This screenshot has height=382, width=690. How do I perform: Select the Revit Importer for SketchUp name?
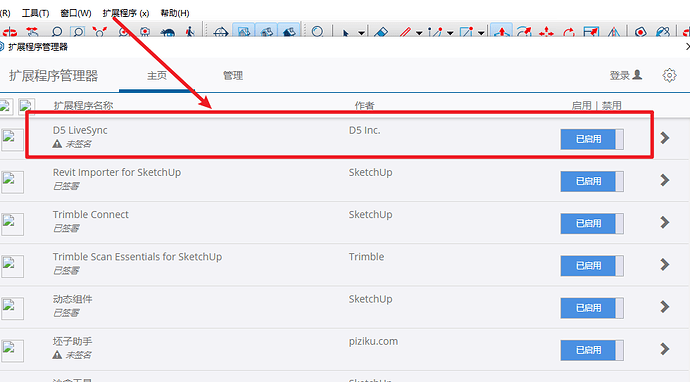[117, 173]
